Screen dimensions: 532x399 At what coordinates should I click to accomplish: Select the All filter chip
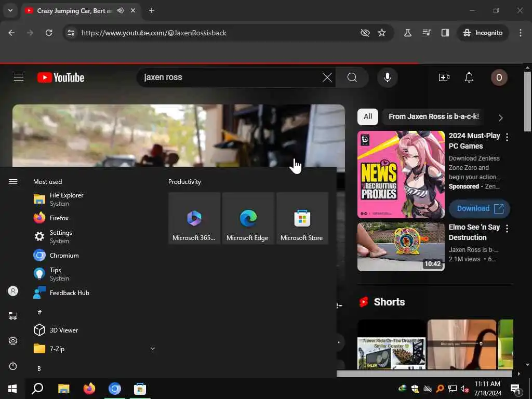tap(368, 117)
